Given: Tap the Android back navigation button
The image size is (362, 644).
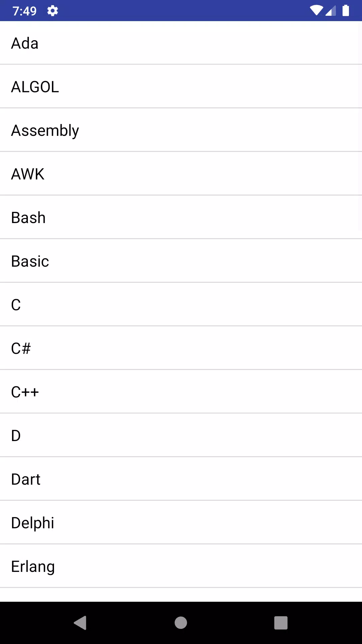Looking at the screenshot, I should pyautogui.click(x=80, y=623).
